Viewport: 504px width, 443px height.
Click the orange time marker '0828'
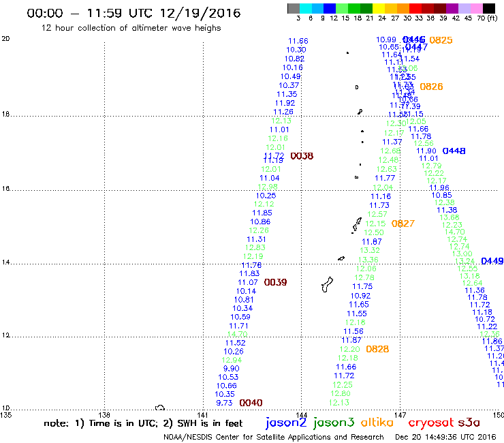[377, 349]
